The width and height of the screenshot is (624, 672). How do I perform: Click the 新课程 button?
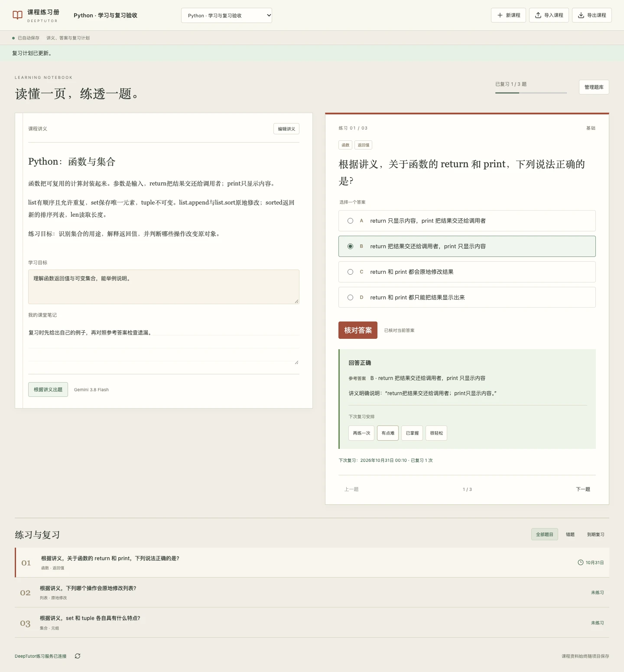click(508, 15)
